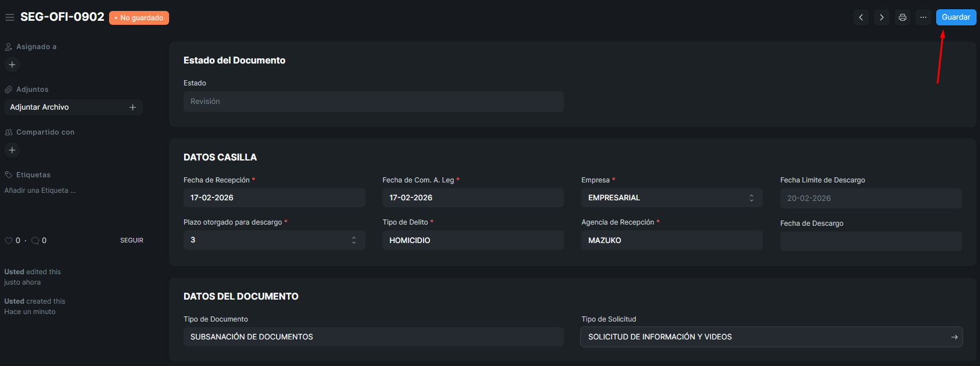Click plus icon beside Adjuntar Archivo

(x=133, y=107)
